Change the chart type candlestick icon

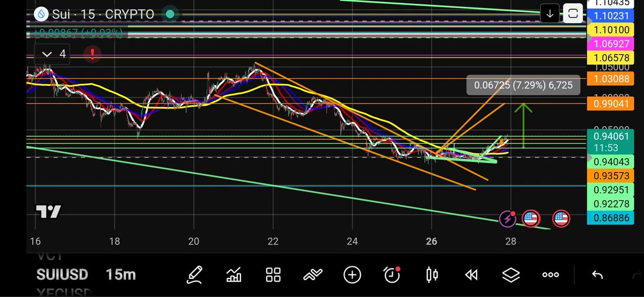[431, 275]
